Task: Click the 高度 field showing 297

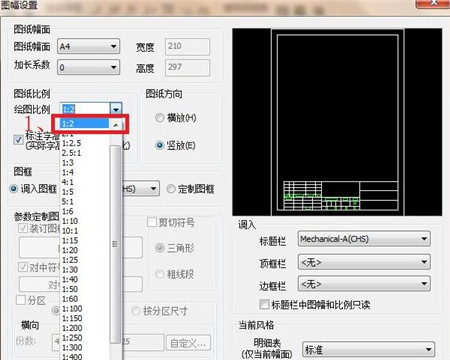Action: 187,68
